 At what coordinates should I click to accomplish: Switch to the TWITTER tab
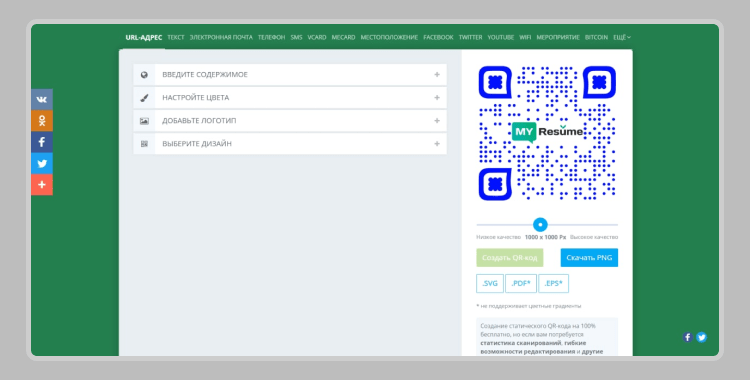(x=470, y=37)
